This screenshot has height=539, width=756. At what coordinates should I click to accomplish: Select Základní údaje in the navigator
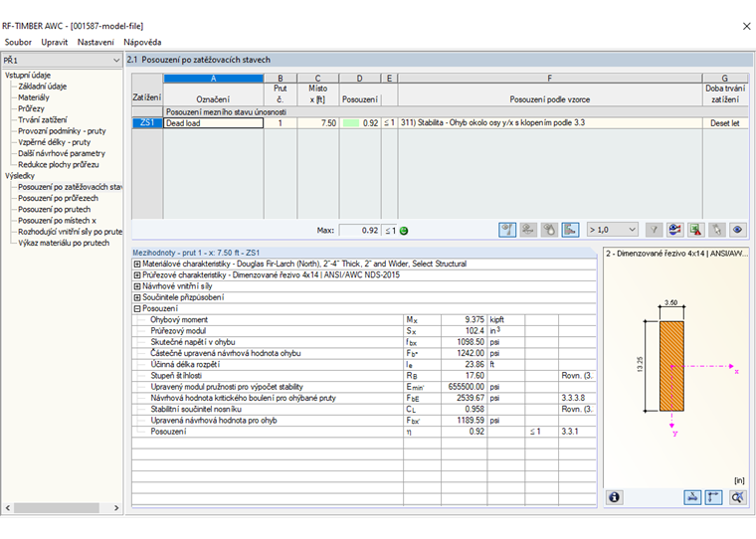pos(43,87)
